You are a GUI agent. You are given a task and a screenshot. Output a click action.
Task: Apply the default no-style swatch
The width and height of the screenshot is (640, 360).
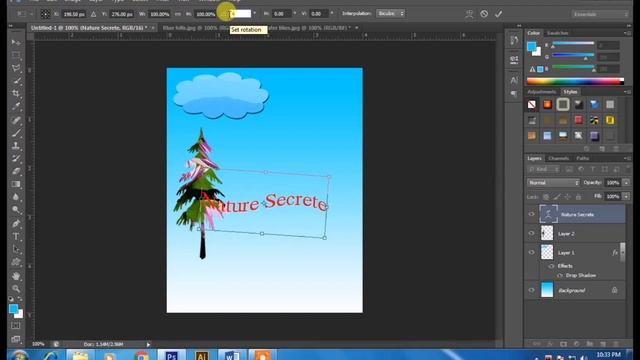tap(532, 104)
